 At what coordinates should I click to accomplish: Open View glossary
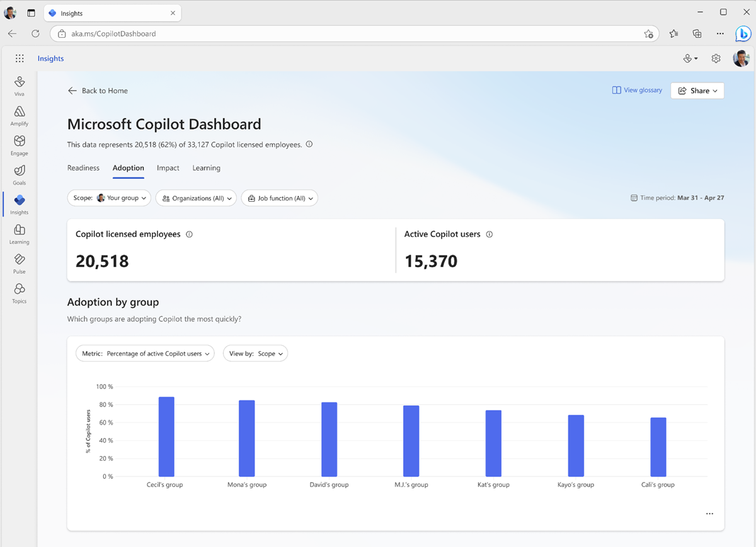636,90
